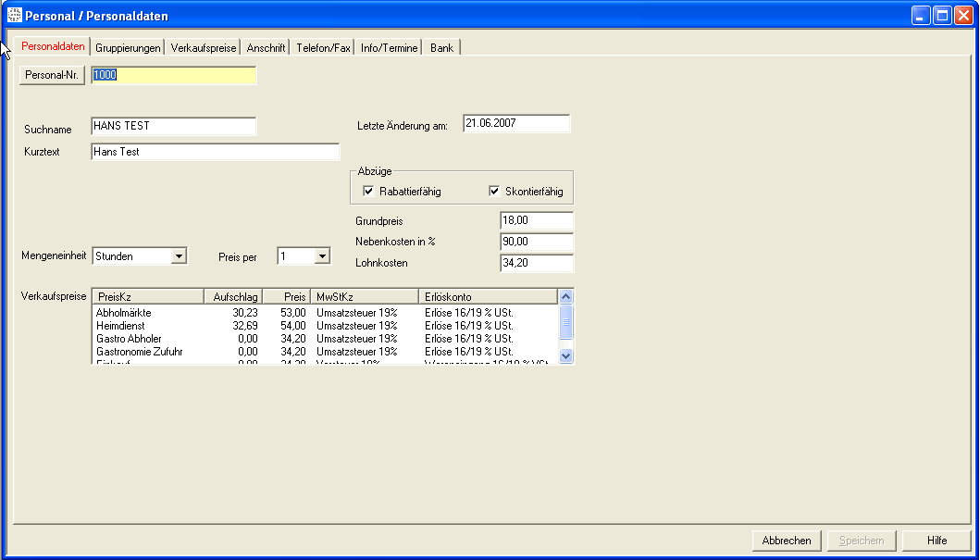Focus the Grundpreis input field
Viewport: 980px width, 560px height.
point(536,221)
